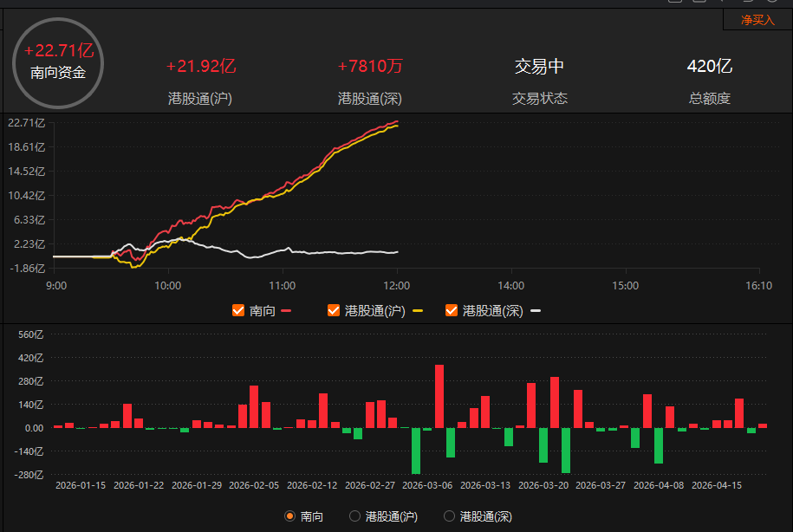793x532 pixels.
Task: Click the 11:00 time axis label
Action: click(283, 286)
